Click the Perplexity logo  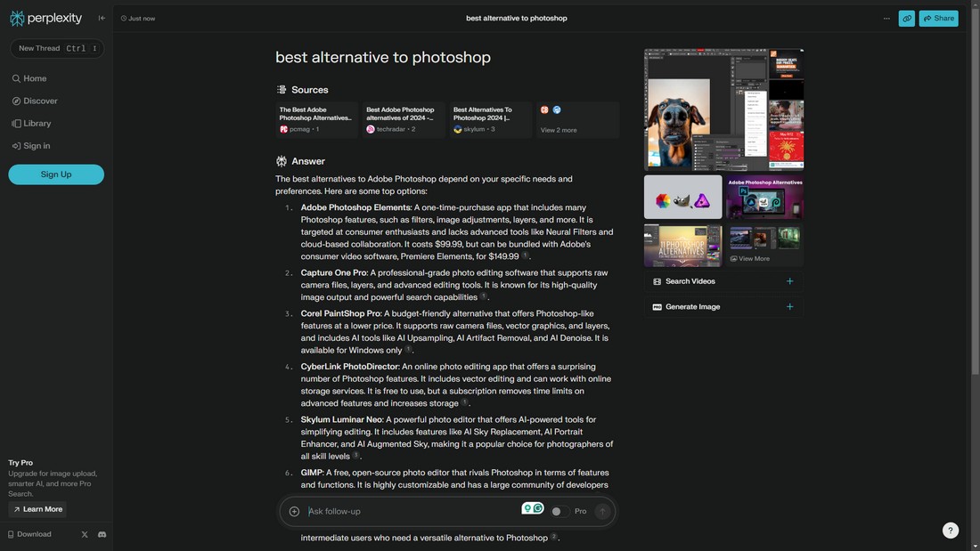point(46,18)
